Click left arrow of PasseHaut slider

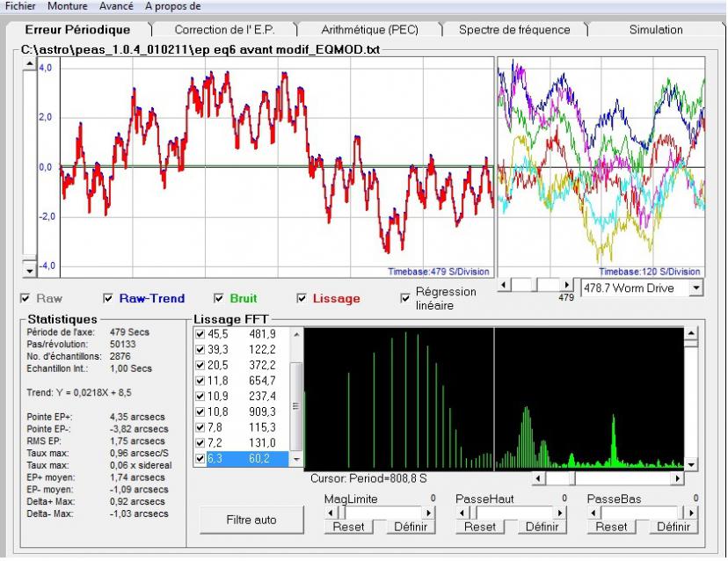(462, 513)
